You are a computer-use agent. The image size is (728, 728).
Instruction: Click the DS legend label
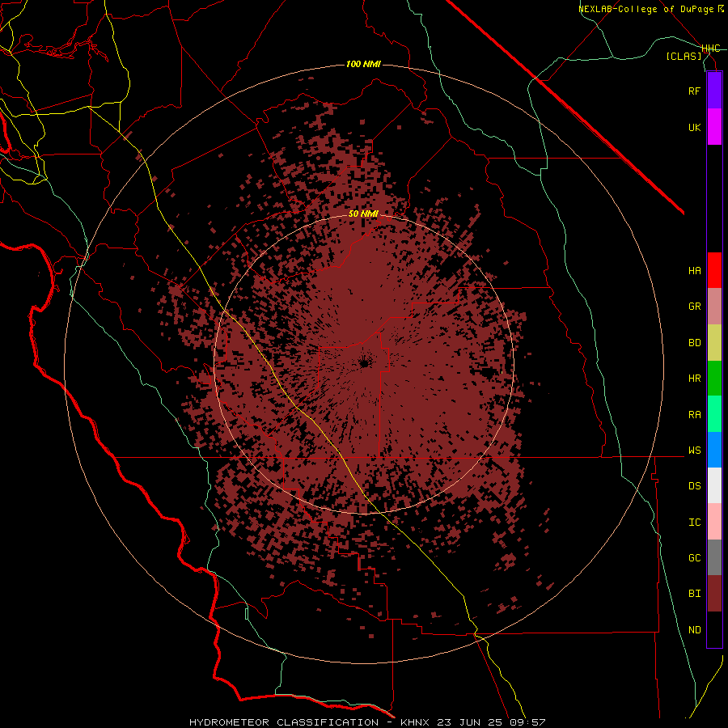click(x=694, y=486)
